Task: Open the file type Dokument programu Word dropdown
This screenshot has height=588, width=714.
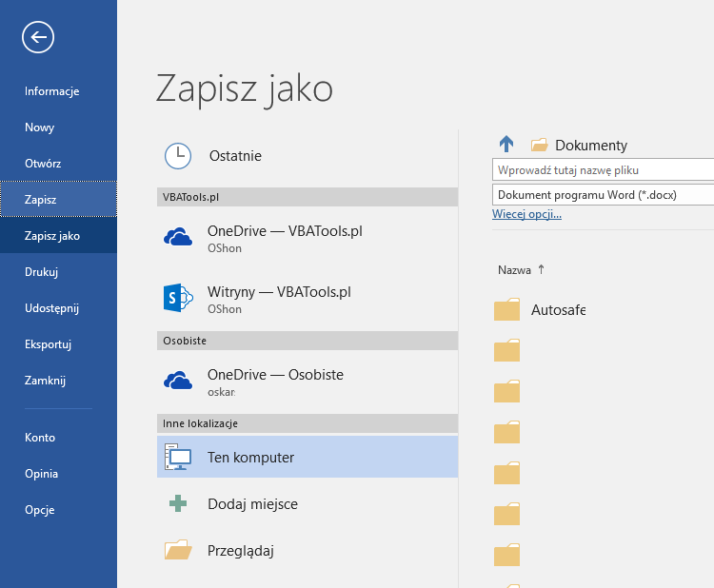Action: pos(603,195)
